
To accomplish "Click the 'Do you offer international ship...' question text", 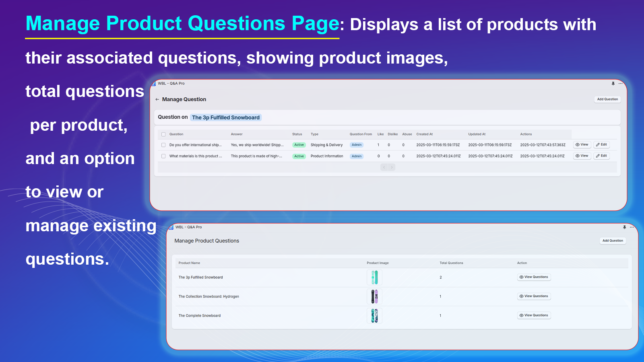I will click(196, 145).
